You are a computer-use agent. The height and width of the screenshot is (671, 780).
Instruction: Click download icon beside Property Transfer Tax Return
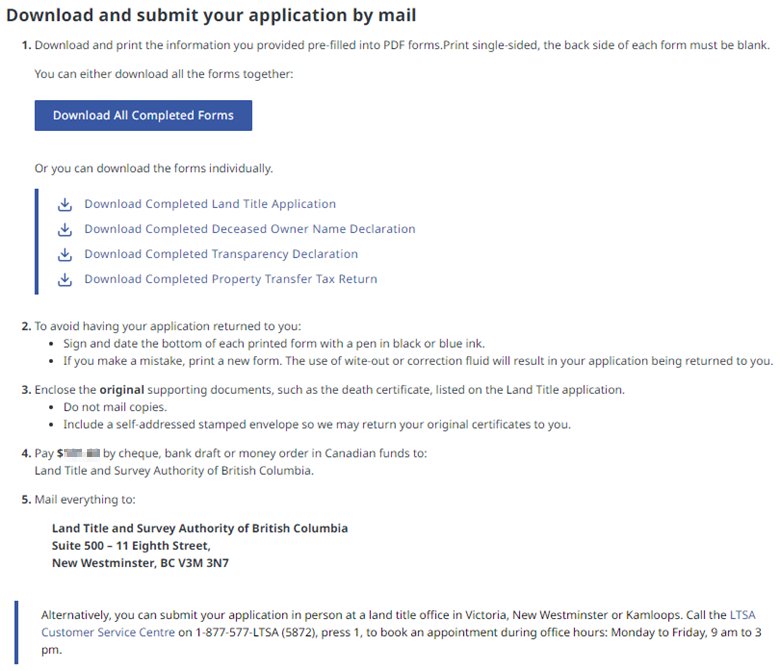point(65,279)
